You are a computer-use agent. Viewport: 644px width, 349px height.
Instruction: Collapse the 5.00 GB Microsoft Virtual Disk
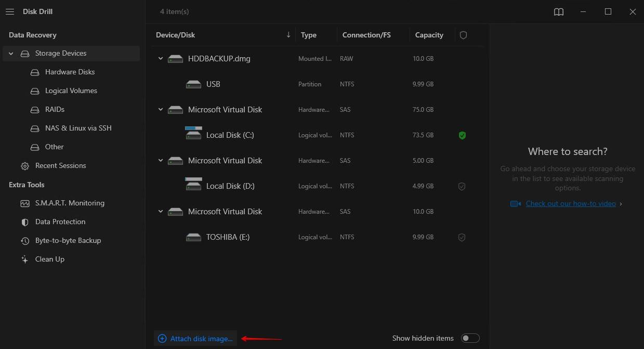(161, 161)
